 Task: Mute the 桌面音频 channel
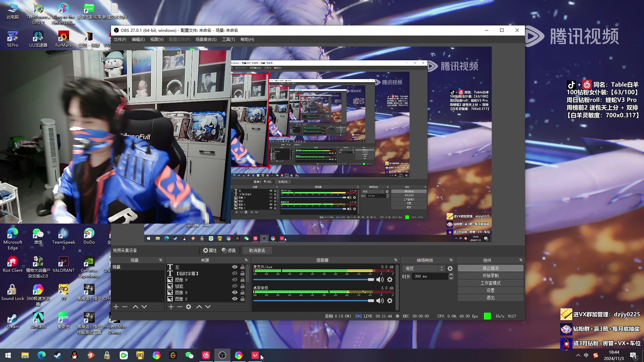[x=380, y=301]
